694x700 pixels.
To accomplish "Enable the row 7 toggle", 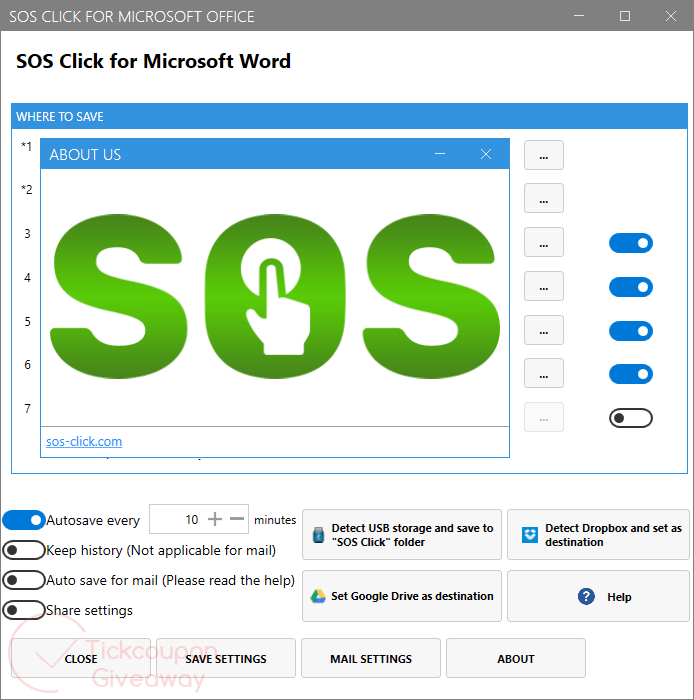I will pos(631,418).
